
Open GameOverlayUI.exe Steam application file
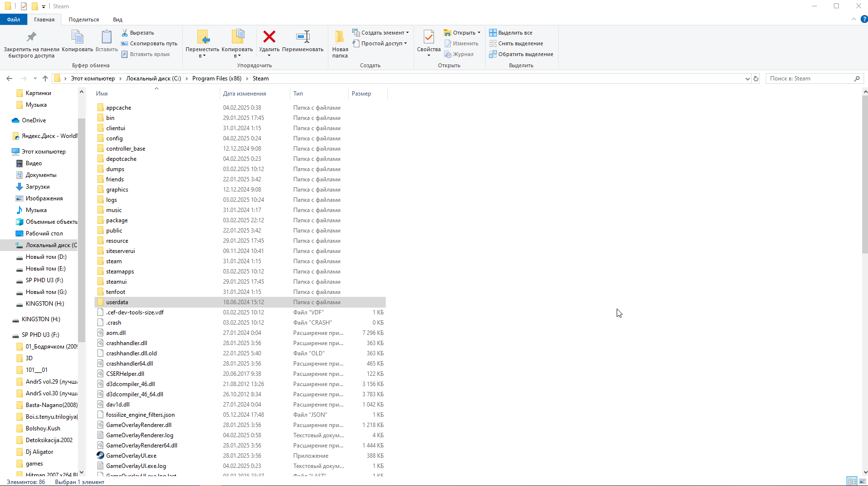click(132, 456)
